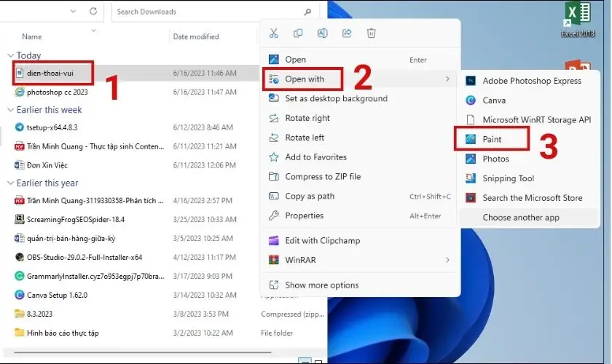Click the 8.3.2023 zip archive icon

(x=20, y=314)
